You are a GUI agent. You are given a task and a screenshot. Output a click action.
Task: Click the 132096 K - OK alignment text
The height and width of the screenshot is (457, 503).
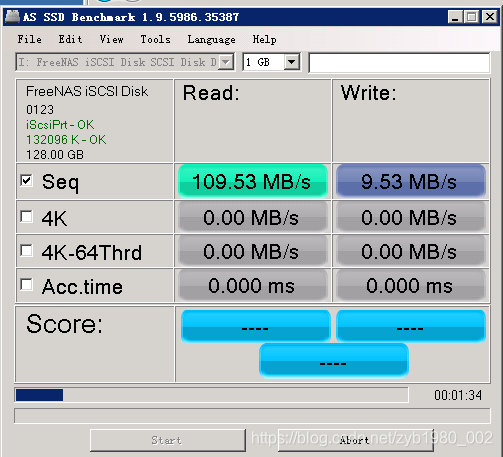66,140
